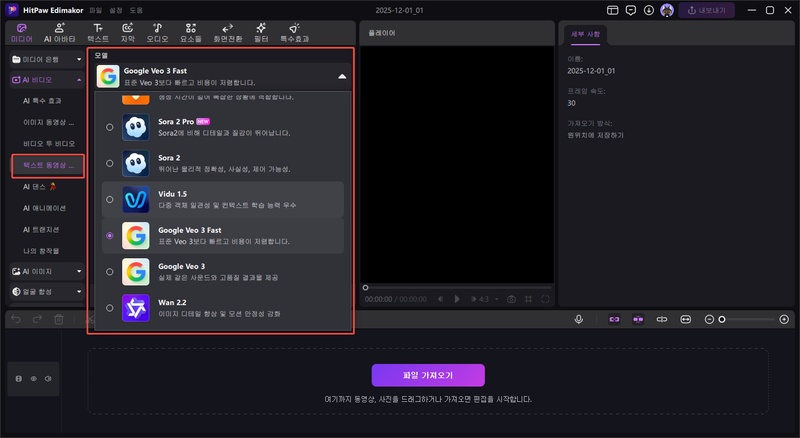Switch to the 세부 사항 tab
The image size is (800, 438).
585,34
